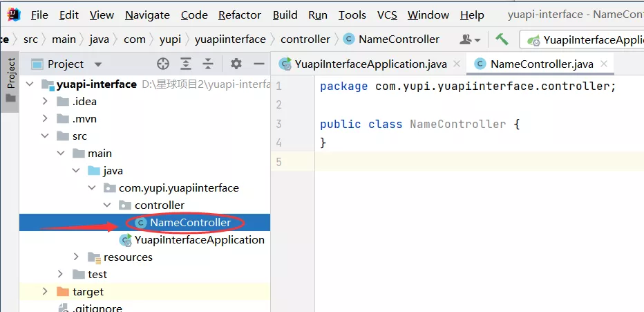Open Project panel settings gear

236,64
